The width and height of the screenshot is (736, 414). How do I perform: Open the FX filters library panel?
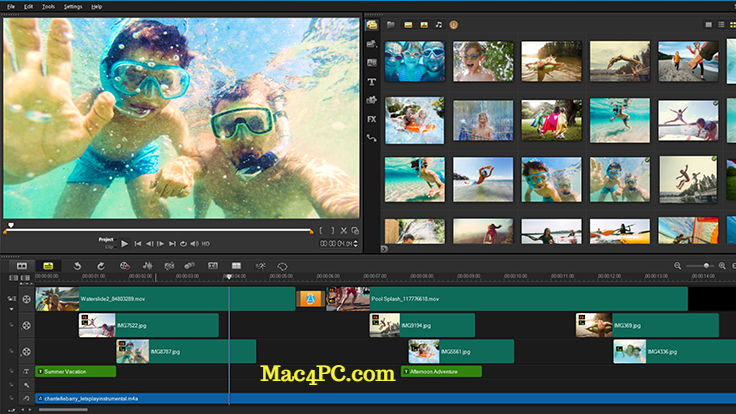(372, 119)
